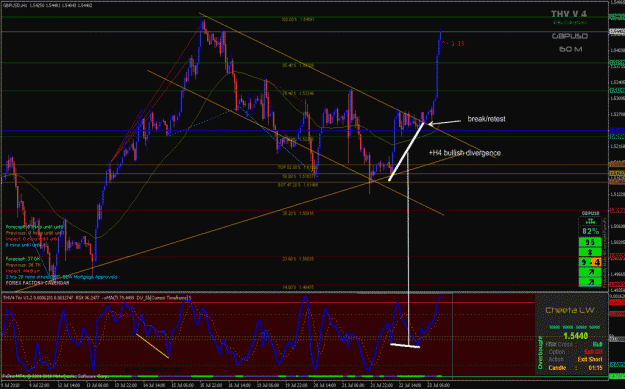Click the green box showing '8'
Viewport: 625px width, 389px height.
[x=590, y=252]
